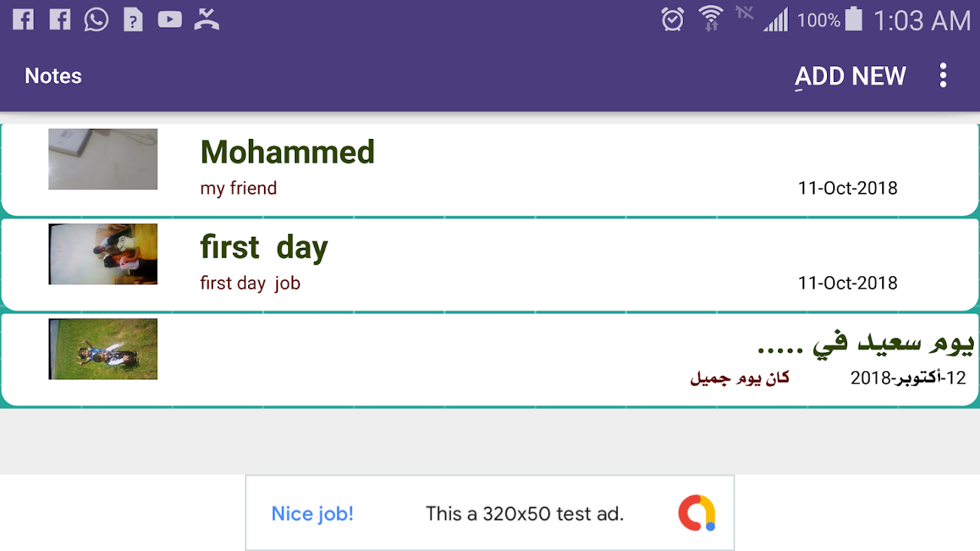Select the 'first day' note title
The height and width of the screenshot is (551, 980).
pos(264,247)
